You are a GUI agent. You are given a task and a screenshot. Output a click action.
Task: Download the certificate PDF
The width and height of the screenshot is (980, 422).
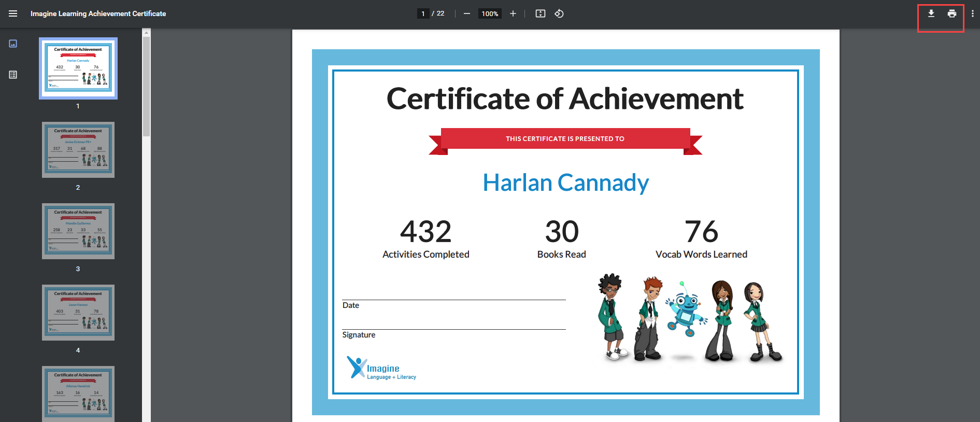point(931,13)
